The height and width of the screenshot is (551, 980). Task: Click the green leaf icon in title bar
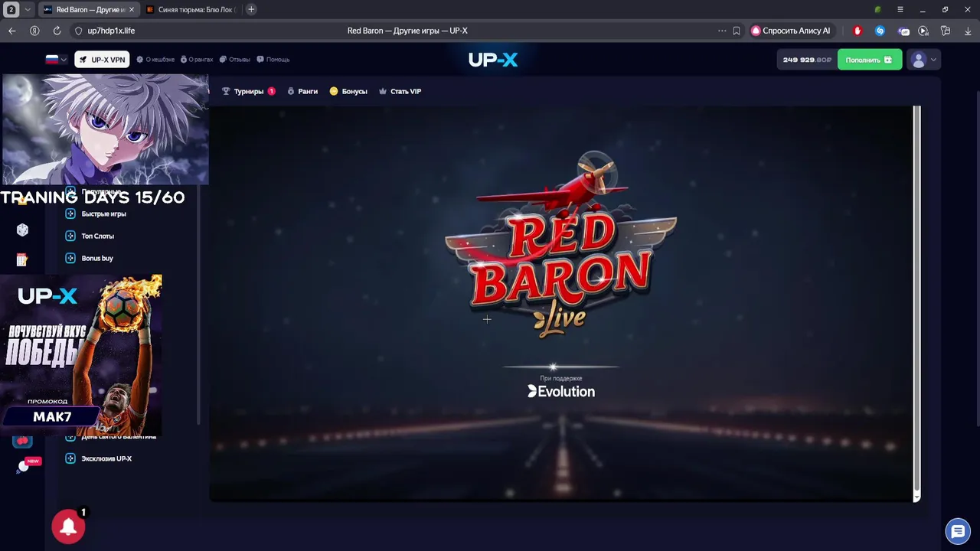pyautogui.click(x=877, y=9)
